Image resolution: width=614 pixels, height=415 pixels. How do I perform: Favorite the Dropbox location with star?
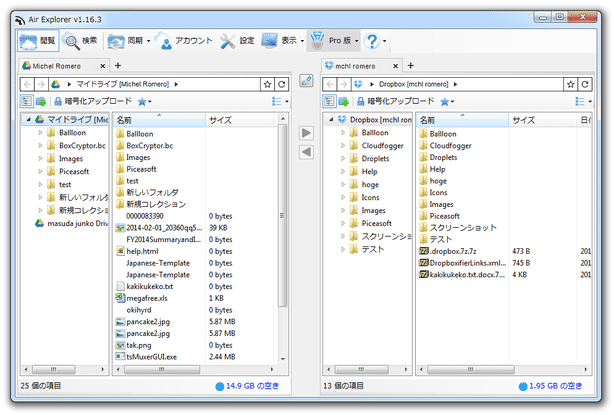pos(571,84)
